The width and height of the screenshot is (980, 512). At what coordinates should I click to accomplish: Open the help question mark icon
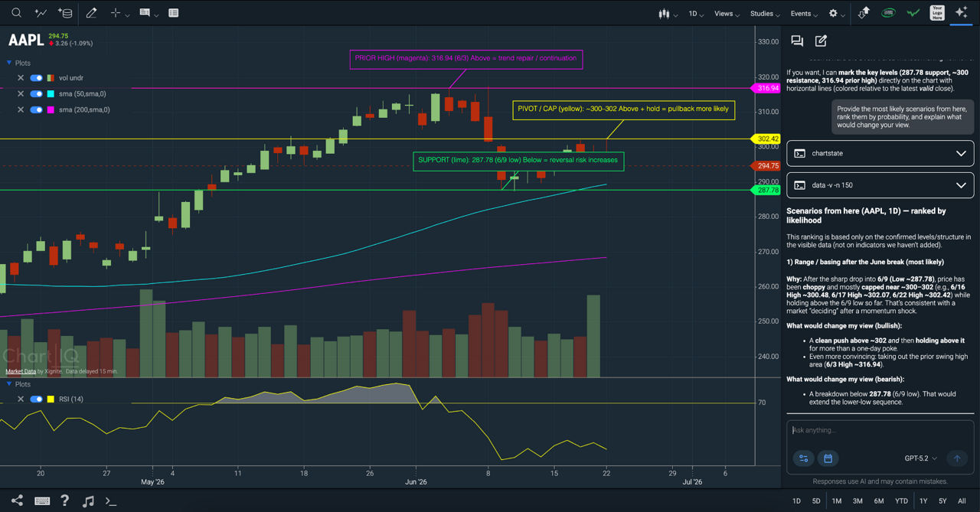65,501
